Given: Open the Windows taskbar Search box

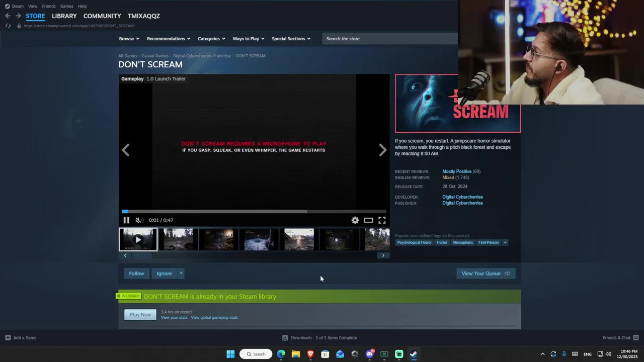Looking at the screenshot, I should (256, 354).
